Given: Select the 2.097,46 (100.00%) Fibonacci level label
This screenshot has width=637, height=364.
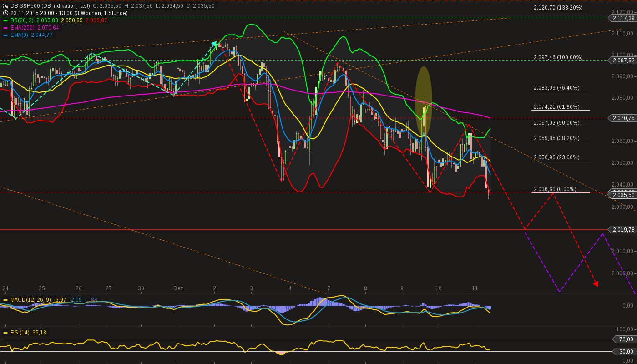Looking at the screenshot, I should (x=558, y=57).
